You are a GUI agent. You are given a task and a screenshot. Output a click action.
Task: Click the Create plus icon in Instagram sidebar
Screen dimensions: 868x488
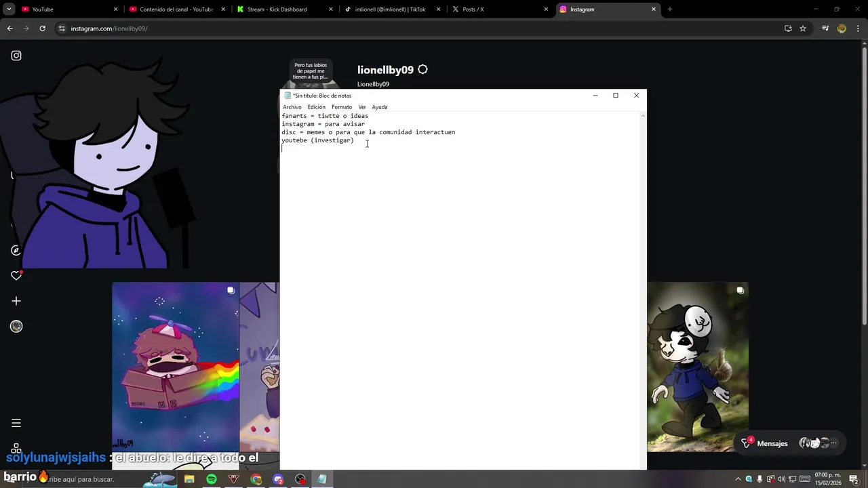(16, 301)
